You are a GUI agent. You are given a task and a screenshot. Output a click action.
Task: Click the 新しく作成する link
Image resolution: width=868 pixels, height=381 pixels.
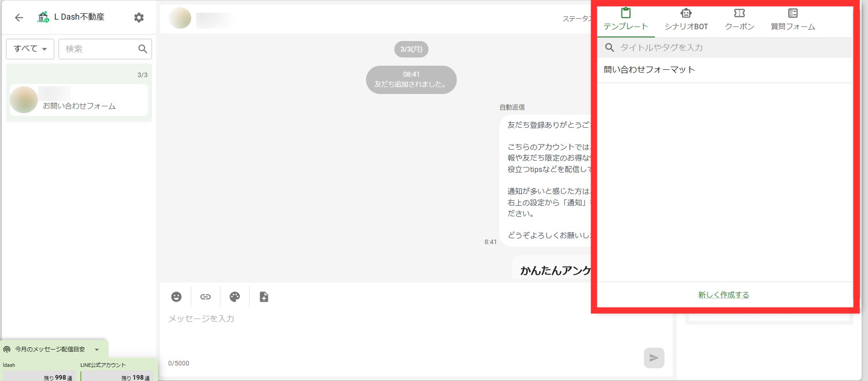click(x=723, y=295)
